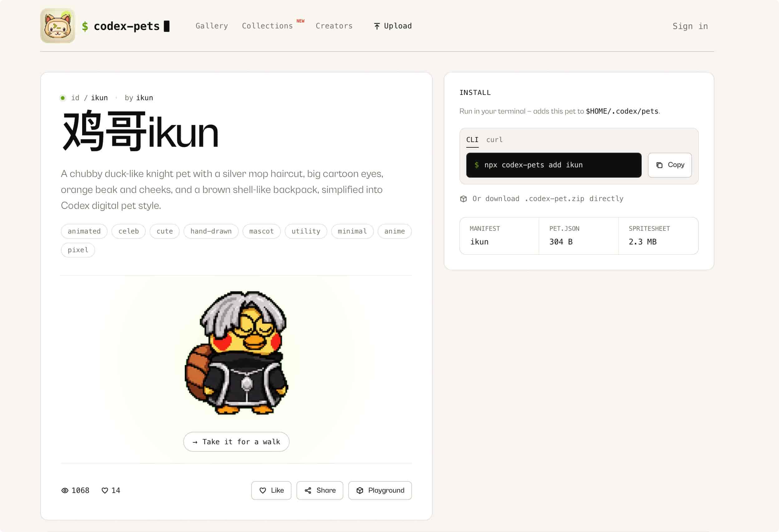This screenshot has width=779, height=532.
Task: Click the codex-pets cat logo icon
Action: click(x=58, y=26)
